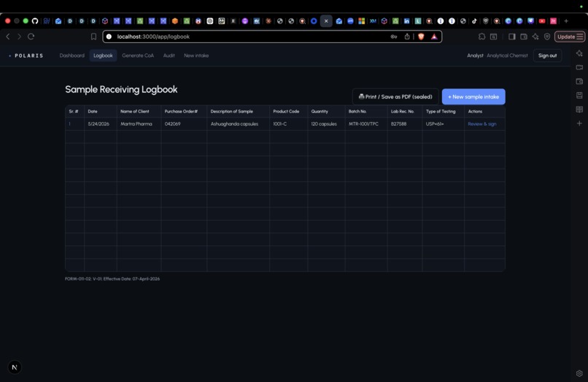Open the Audit page
The image size is (588, 382).
(169, 56)
